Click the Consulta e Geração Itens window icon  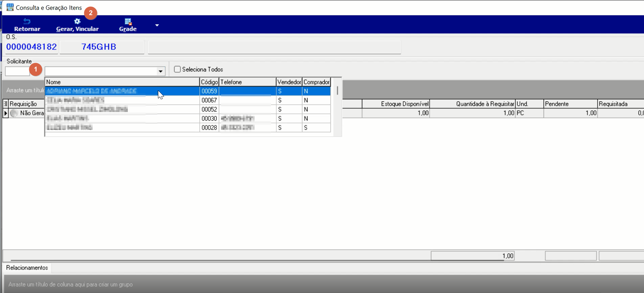(x=10, y=7)
